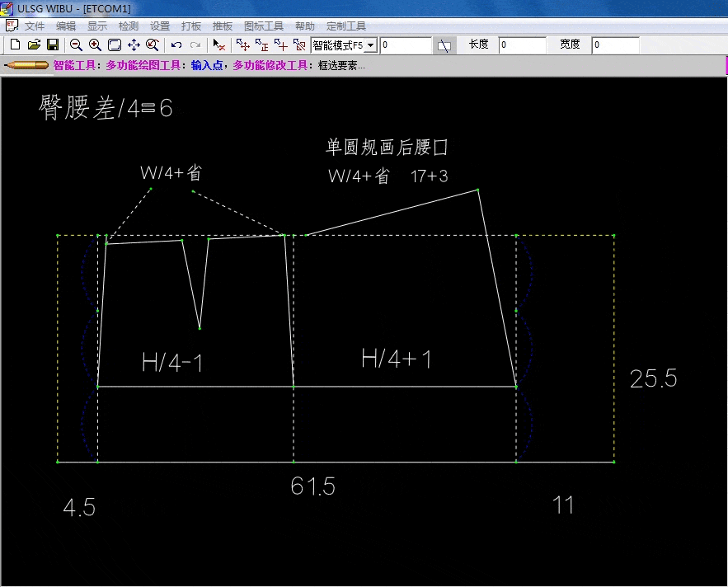Click the pencil smart tool icon
The width and height of the screenshot is (728, 587).
pyautogui.click(x=26, y=65)
